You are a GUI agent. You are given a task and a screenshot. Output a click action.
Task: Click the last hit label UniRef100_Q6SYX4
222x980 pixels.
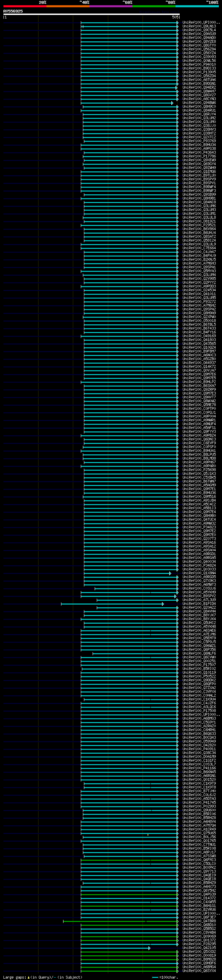(199, 971)
